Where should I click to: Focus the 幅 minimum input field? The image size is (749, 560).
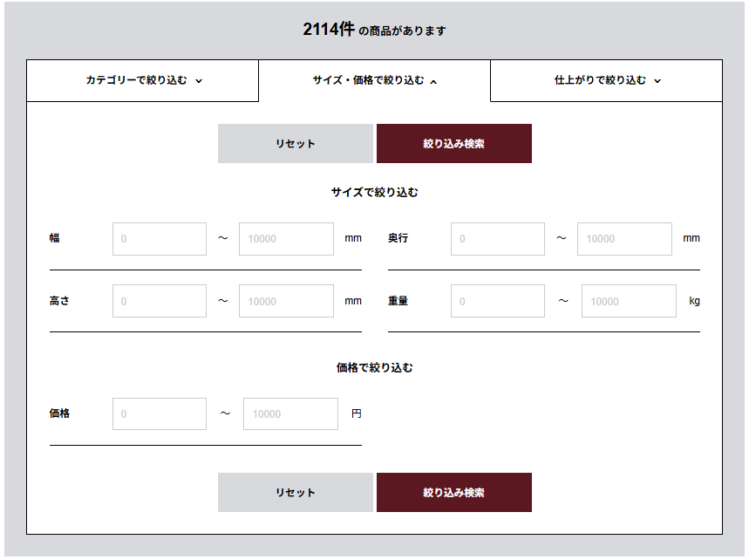point(160,239)
